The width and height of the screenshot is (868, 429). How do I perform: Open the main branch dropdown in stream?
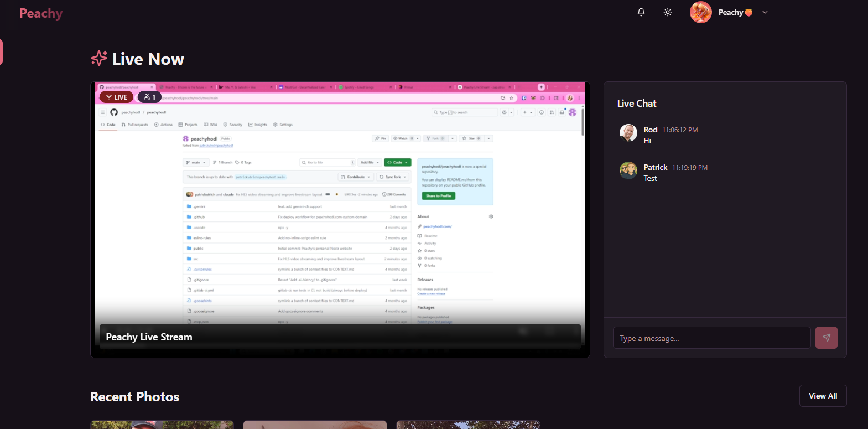click(196, 162)
